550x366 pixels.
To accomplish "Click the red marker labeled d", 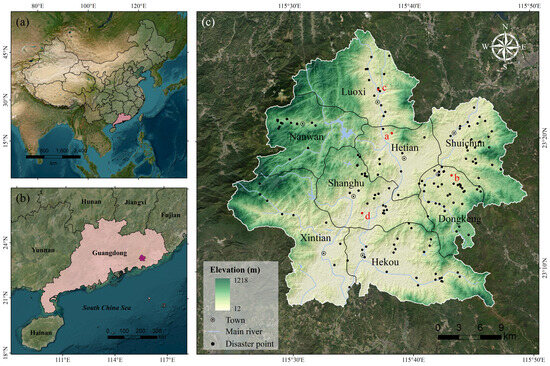I will pyautogui.click(x=362, y=213).
